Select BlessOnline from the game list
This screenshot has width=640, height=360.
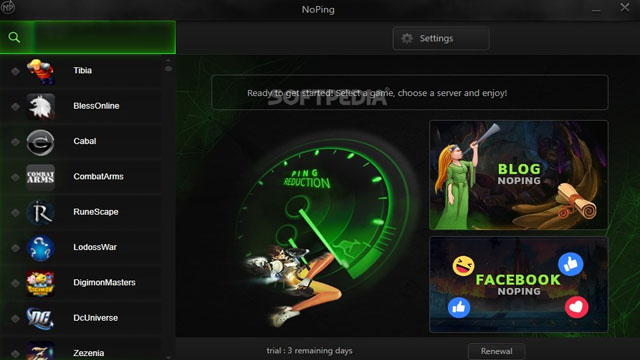pos(82,107)
